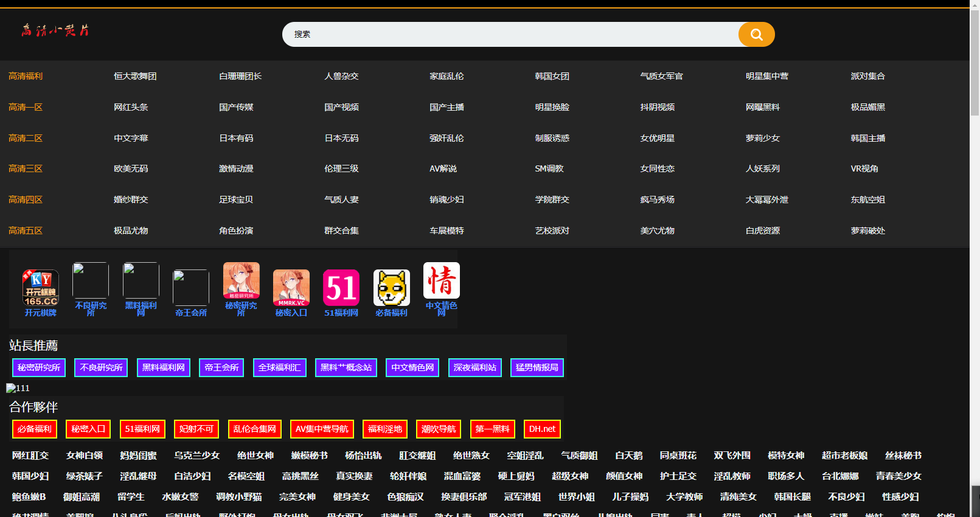The width and height of the screenshot is (980, 517).
Task: Click the orange magnifier search button
Action: point(756,35)
